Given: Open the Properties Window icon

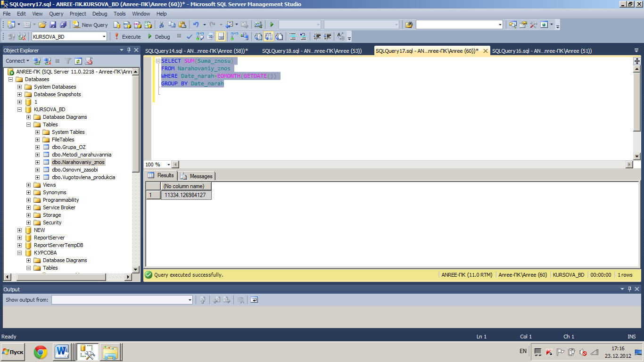Looking at the screenshot, I should click(523, 25).
